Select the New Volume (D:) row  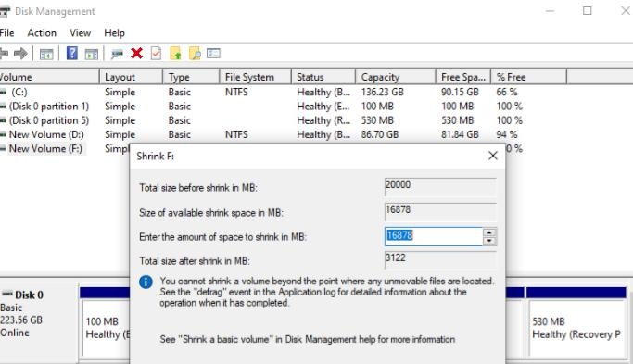pyautogui.click(x=283, y=134)
